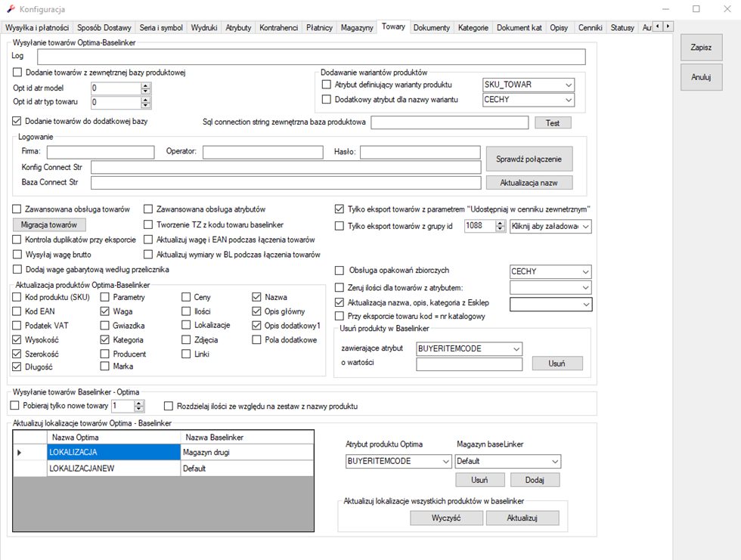The width and height of the screenshot is (741, 560).
Task: Open the Statusy tab
Action: pyautogui.click(x=622, y=27)
